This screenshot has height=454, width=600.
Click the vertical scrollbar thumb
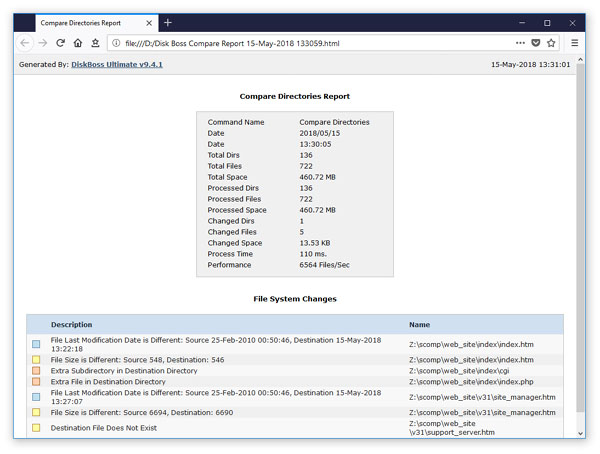(x=580, y=237)
